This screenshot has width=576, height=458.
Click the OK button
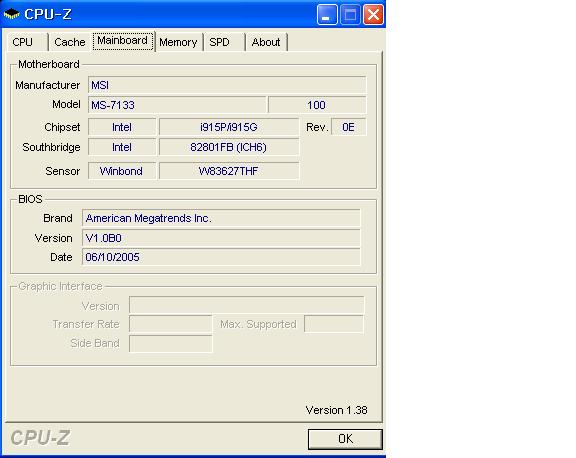345,439
